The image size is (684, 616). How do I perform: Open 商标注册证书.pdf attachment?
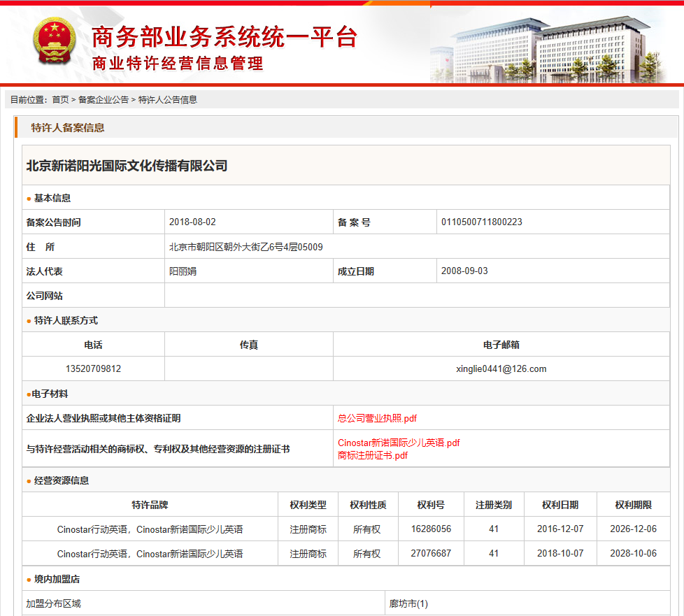pyautogui.click(x=373, y=455)
